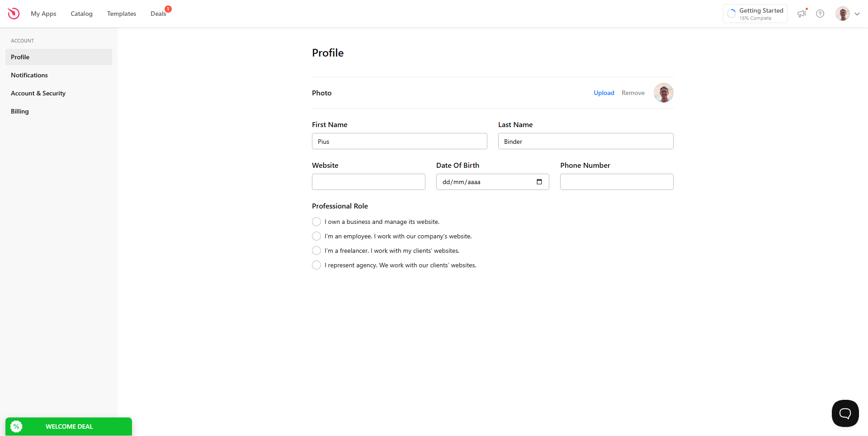Open the help question mark icon
The image size is (868, 436).
point(820,14)
